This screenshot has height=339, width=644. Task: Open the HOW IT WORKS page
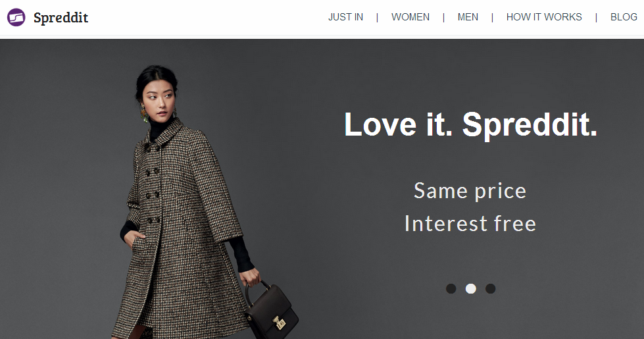pyautogui.click(x=544, y=17)
